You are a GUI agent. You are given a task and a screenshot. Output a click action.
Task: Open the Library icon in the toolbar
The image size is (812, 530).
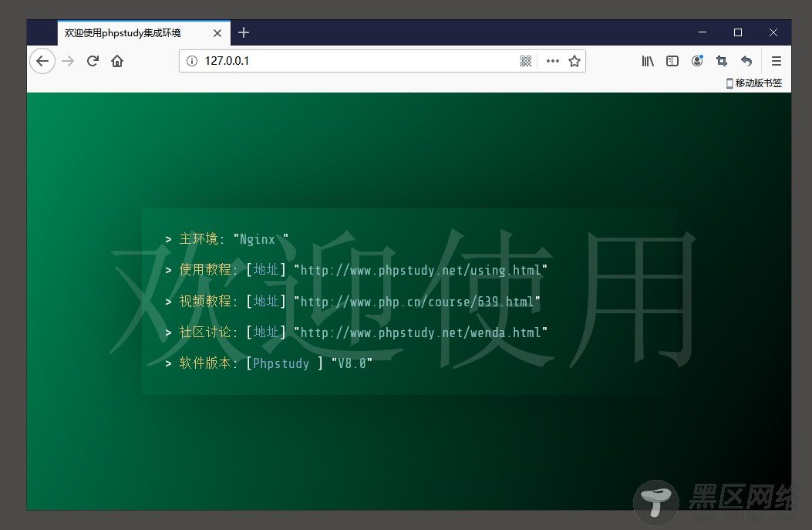click(648, 61)
